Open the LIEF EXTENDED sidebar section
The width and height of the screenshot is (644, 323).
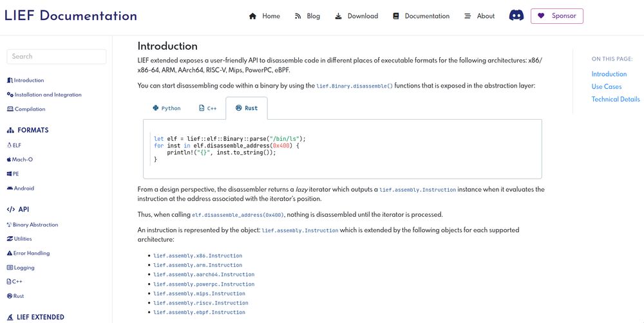(35, 317)
